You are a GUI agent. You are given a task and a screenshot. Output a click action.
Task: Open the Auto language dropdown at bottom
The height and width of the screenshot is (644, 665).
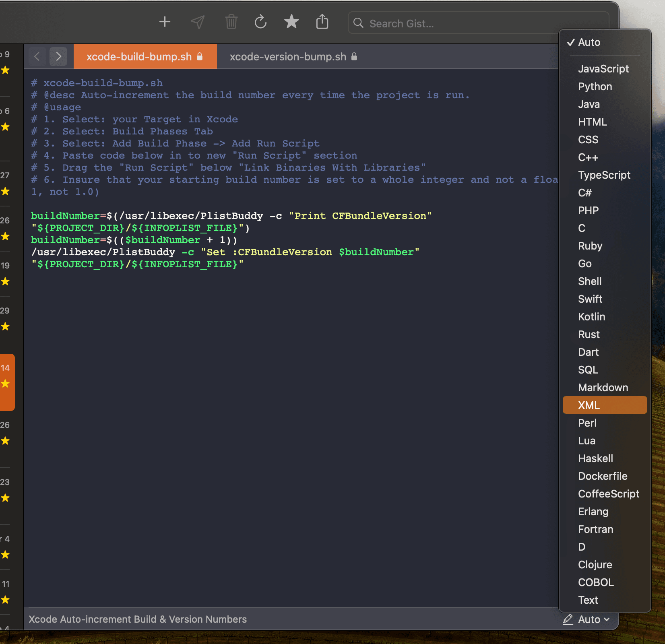594,619
